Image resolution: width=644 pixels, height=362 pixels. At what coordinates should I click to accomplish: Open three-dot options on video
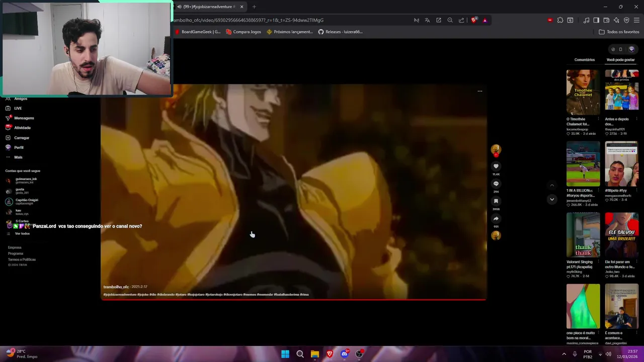(x=479, y=91)
